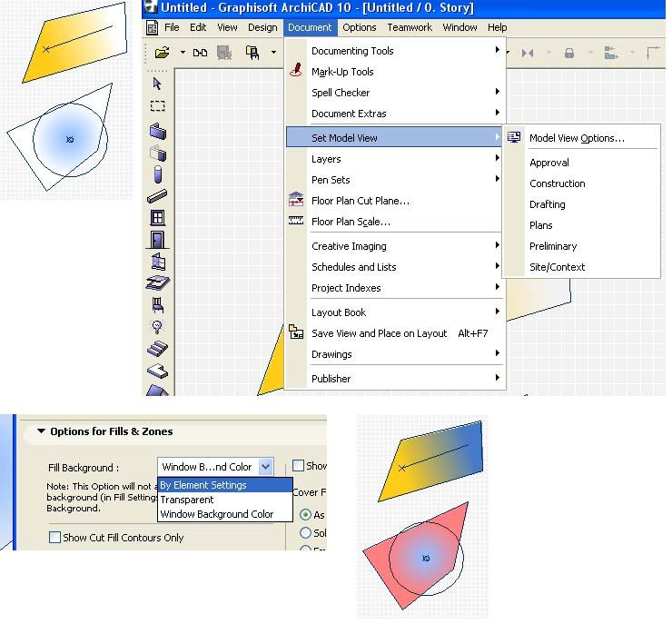Screen dimensions: 672x624
Task: Select Window Background Color option
Action: [x=225, y=514]
